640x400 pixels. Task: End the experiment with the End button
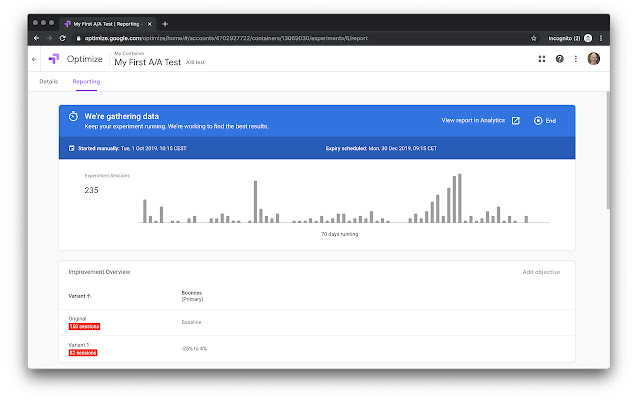(545, 121)
